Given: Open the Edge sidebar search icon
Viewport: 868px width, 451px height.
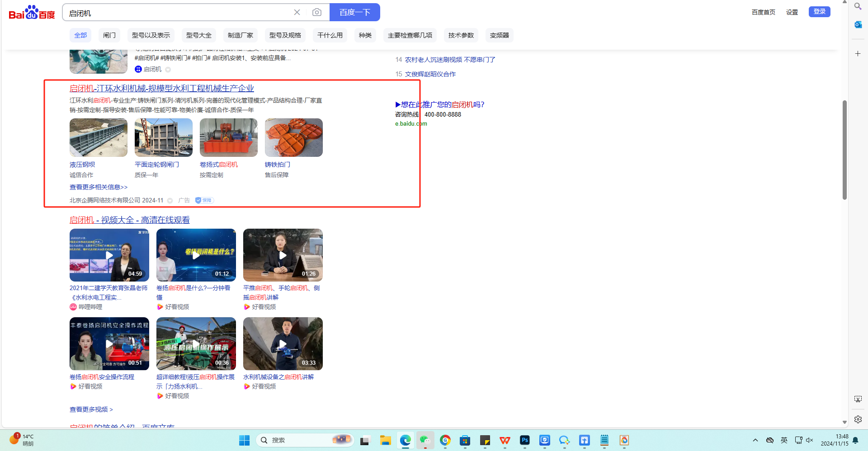Looking at the screenshot, I should 858,7.
